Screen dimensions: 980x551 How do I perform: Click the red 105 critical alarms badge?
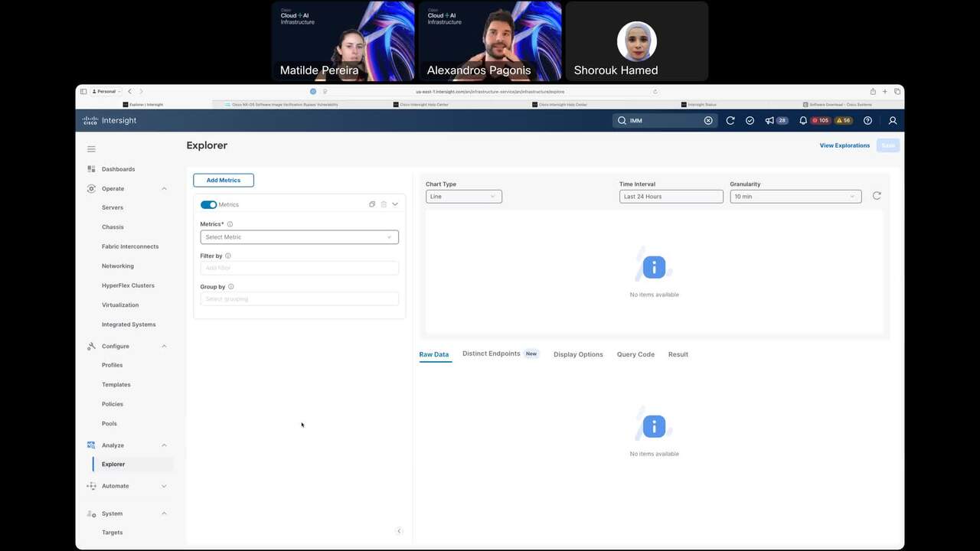coord(821,120)
